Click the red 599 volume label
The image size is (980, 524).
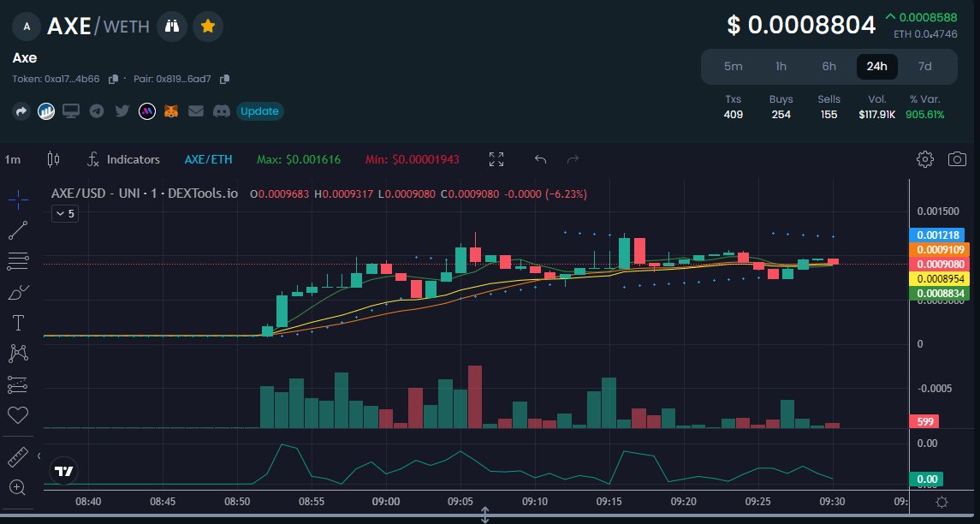(x=925, y=421)
